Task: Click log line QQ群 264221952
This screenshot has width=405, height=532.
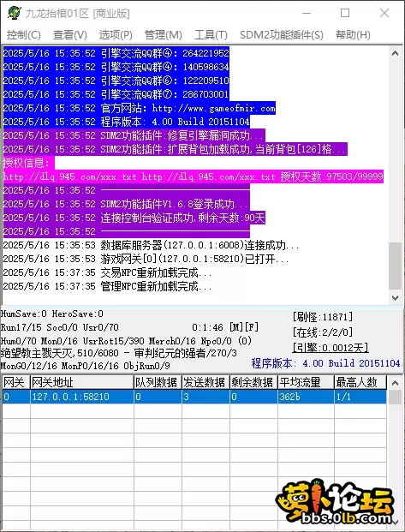Action: [116, 53]
